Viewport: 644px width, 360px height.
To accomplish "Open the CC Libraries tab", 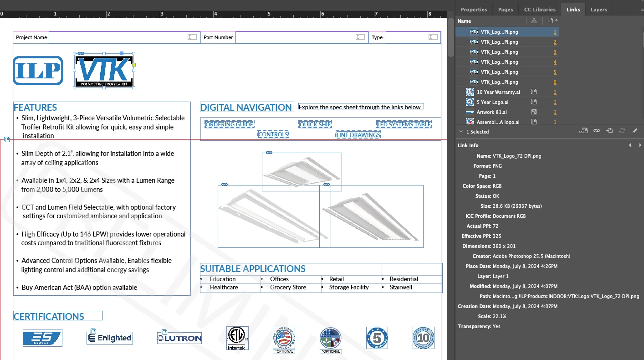I will (x=540, y=10).
